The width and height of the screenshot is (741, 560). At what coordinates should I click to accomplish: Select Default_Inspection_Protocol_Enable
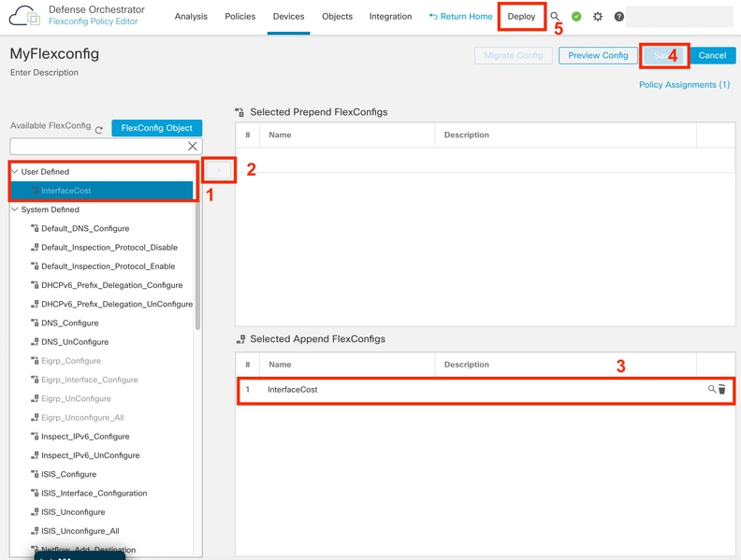[x=108, y=266]
